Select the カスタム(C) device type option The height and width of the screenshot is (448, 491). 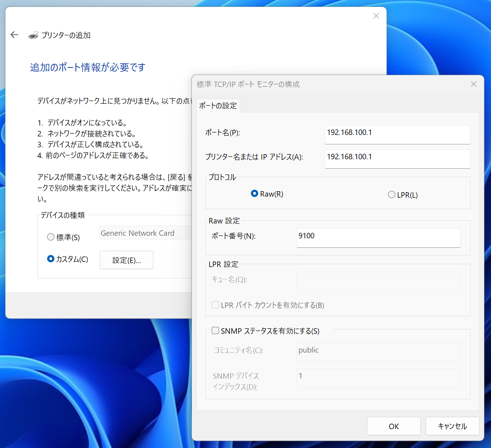(x=50, y=259)
